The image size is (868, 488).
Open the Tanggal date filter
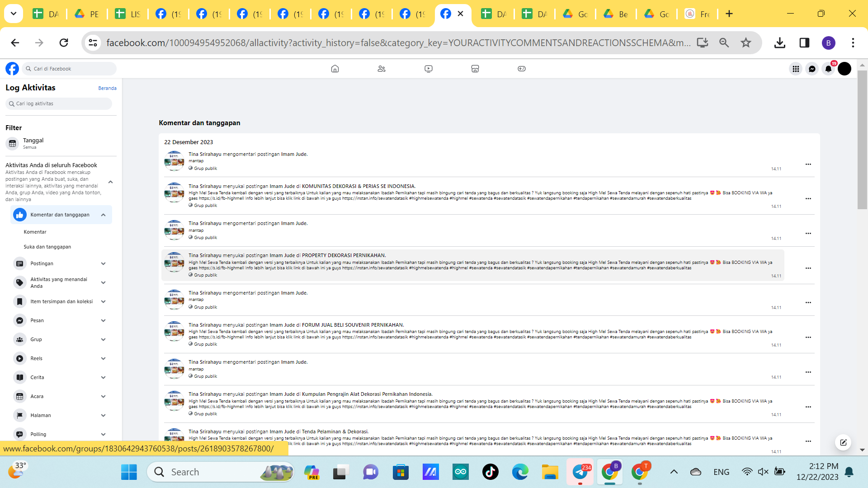pyautogui.click(x=33, y=143)
